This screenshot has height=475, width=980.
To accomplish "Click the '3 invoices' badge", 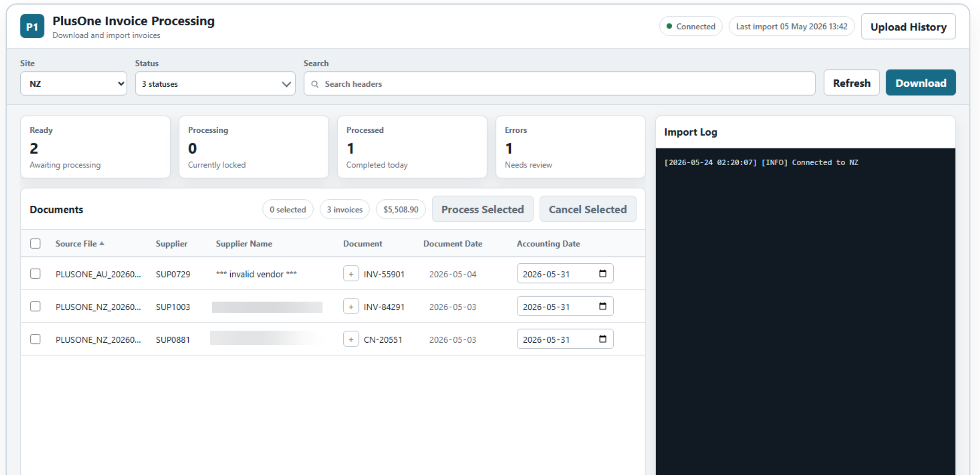I will click(x=345, y=209).
